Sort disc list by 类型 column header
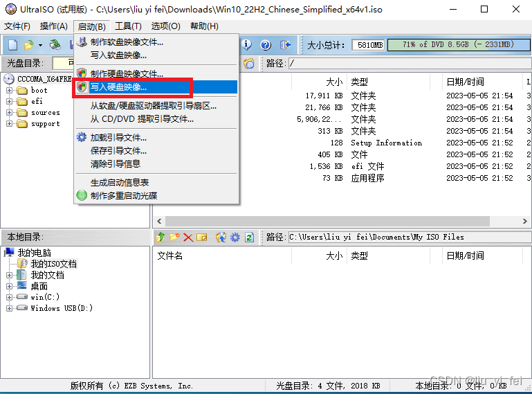The width and height of the screenshot is (532, 394). (x=359, y=82)
